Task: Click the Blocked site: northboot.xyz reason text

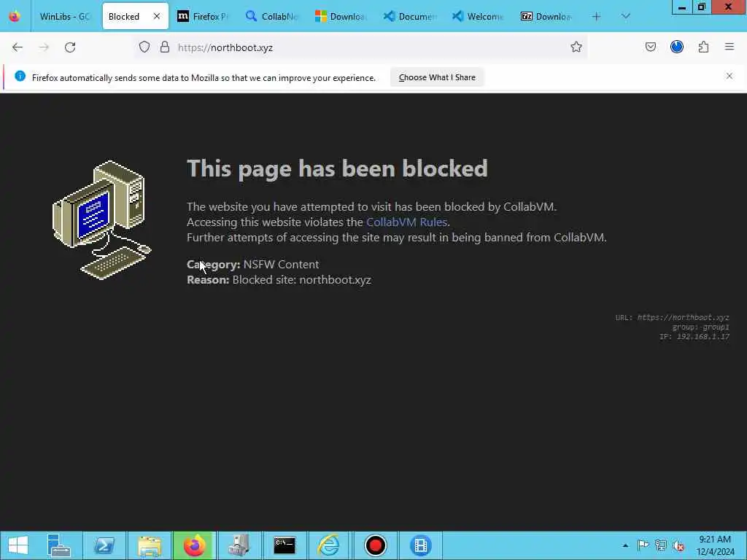Action: (301, 279)
